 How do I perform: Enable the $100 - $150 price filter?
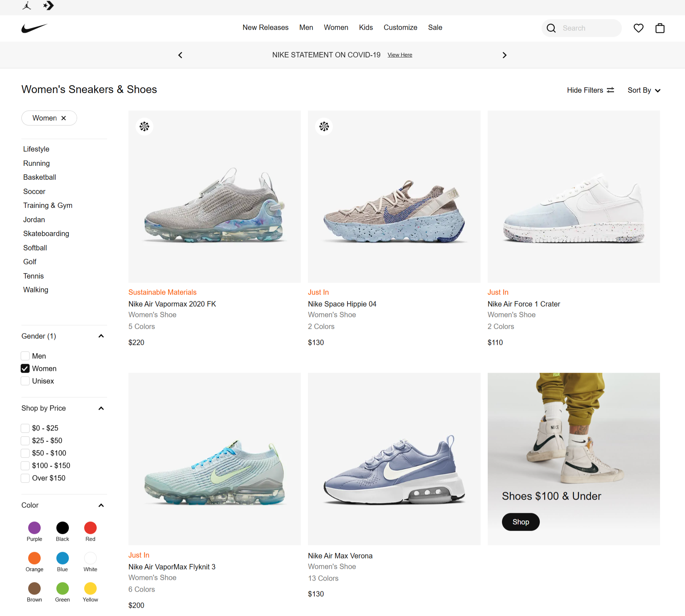pos(25,465)
